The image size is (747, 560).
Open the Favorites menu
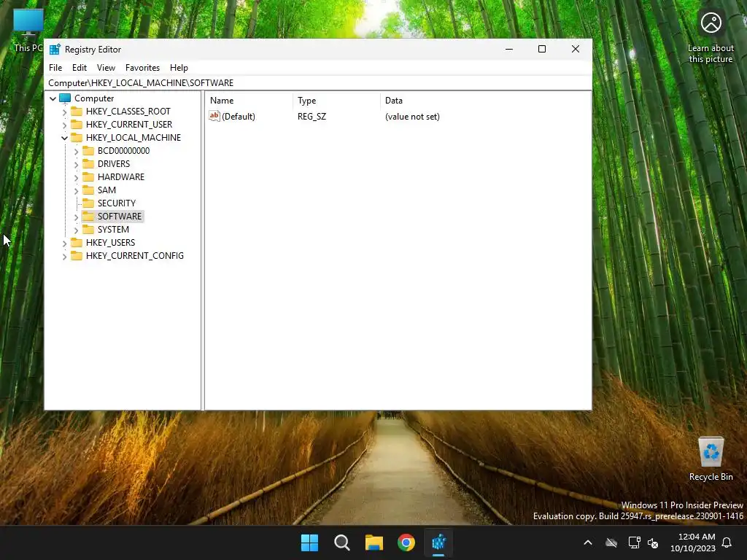142,68
